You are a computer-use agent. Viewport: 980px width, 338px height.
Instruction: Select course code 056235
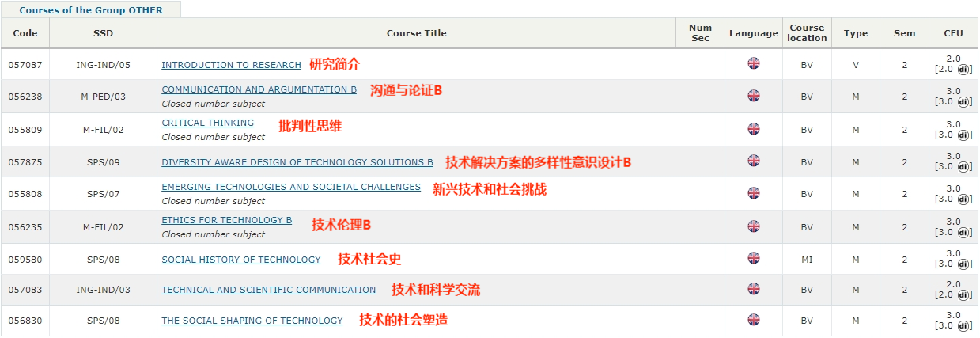[x=25, y=227]
